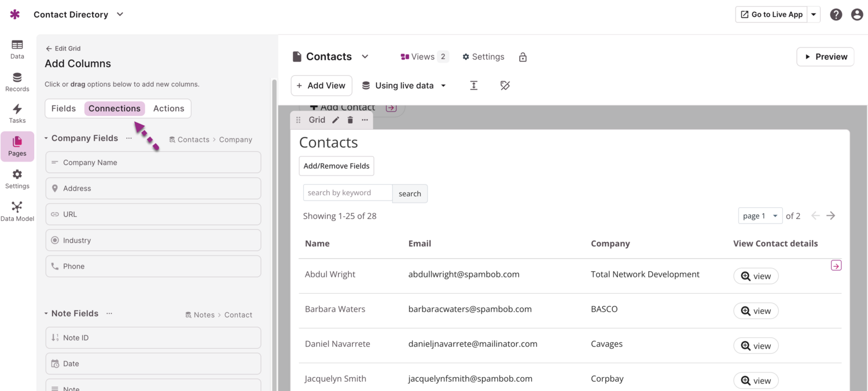The width and height of the screenshot is (868, 391).
Task: Click the search by keyword field
Action: tap(347, 193)
